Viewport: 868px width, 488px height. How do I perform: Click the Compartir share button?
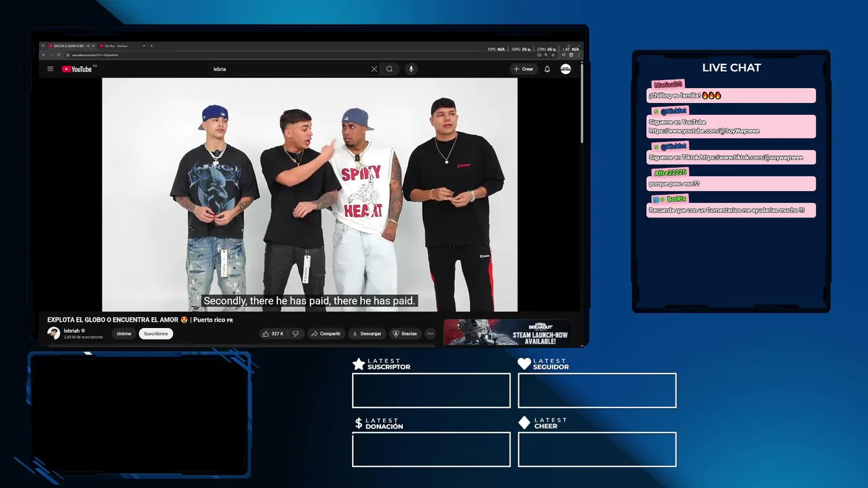click(325, 333)
